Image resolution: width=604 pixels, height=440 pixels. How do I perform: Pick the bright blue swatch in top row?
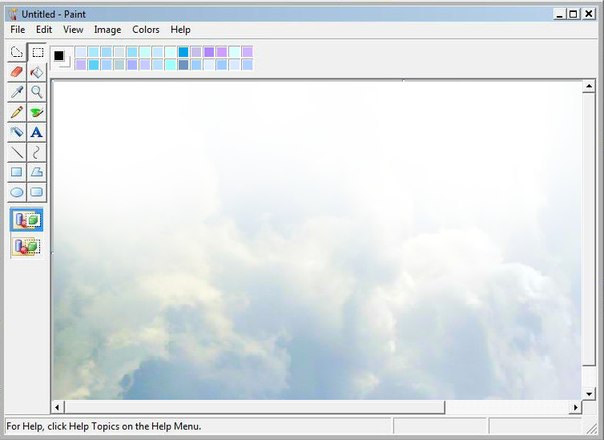click(x=183, y=52)
